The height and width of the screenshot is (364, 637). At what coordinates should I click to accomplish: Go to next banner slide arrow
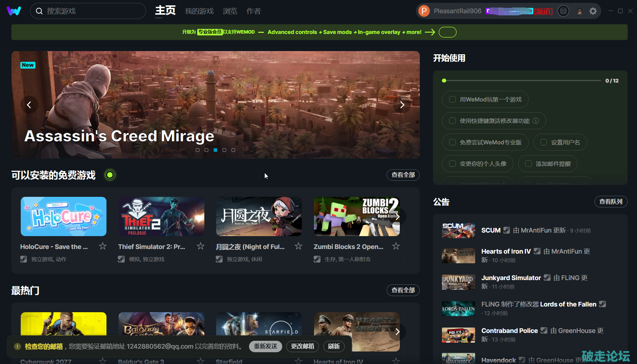coord(402,105)
